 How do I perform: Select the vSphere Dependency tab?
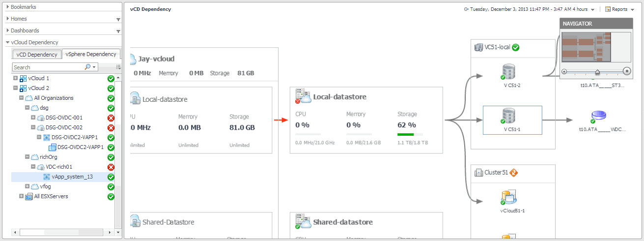point(91,54)
